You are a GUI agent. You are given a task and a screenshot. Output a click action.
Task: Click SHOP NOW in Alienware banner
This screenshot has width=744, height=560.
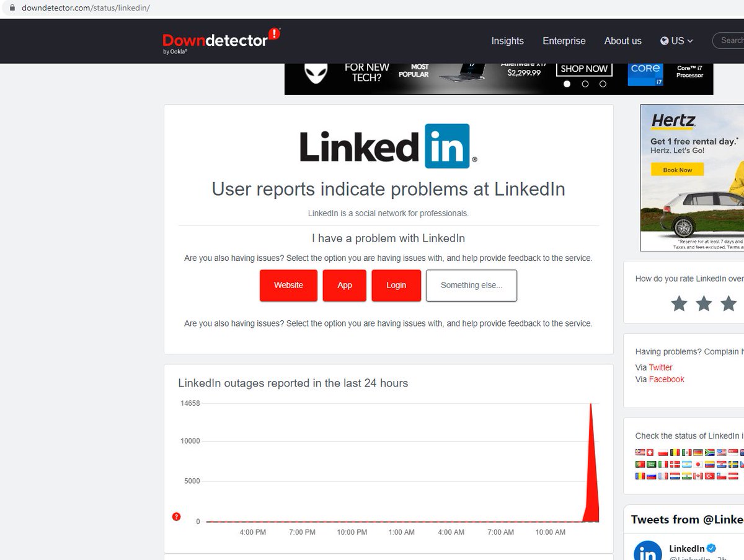tap(584, 69)
